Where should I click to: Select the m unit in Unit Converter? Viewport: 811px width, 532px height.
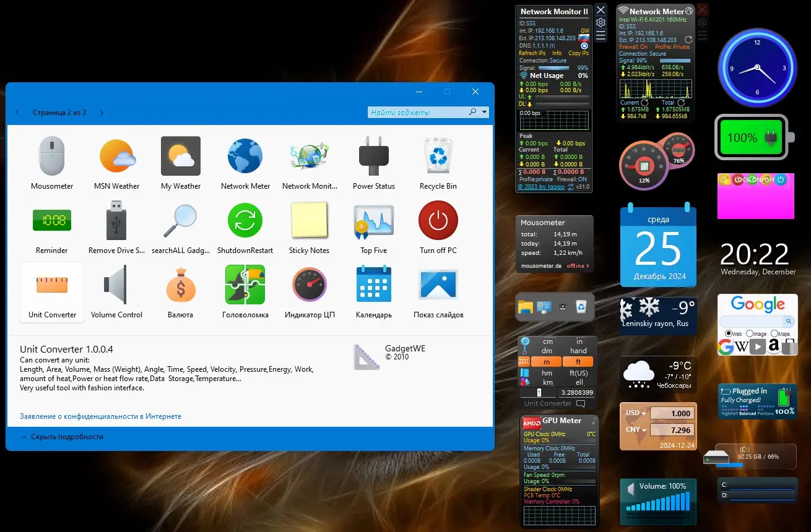point(547,362)
